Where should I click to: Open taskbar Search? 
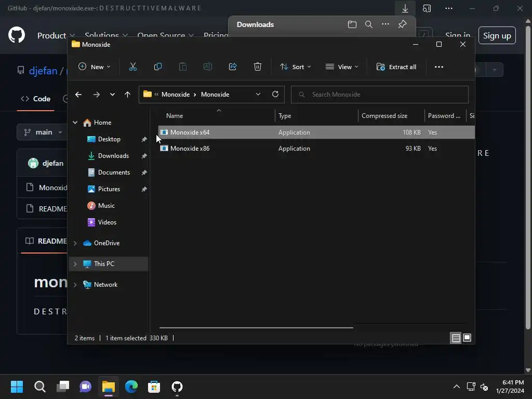click(39, 387)
